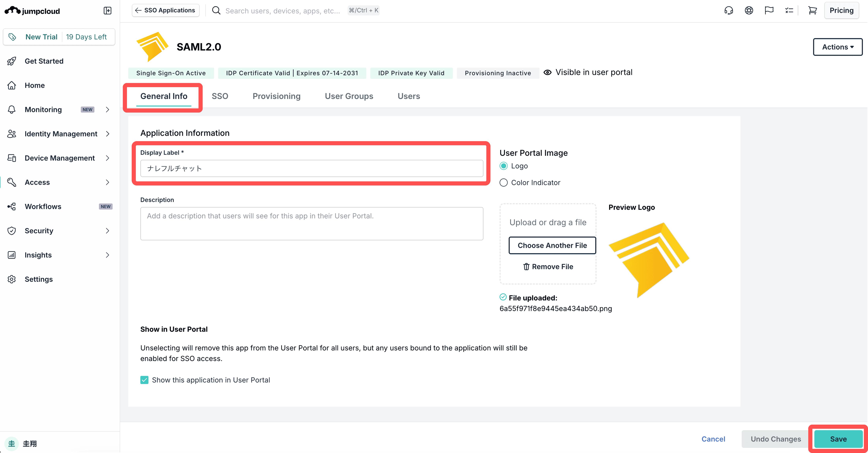Select the Logo radio button
Viewport: 868px width, 453px height.
tap(504, 166)
